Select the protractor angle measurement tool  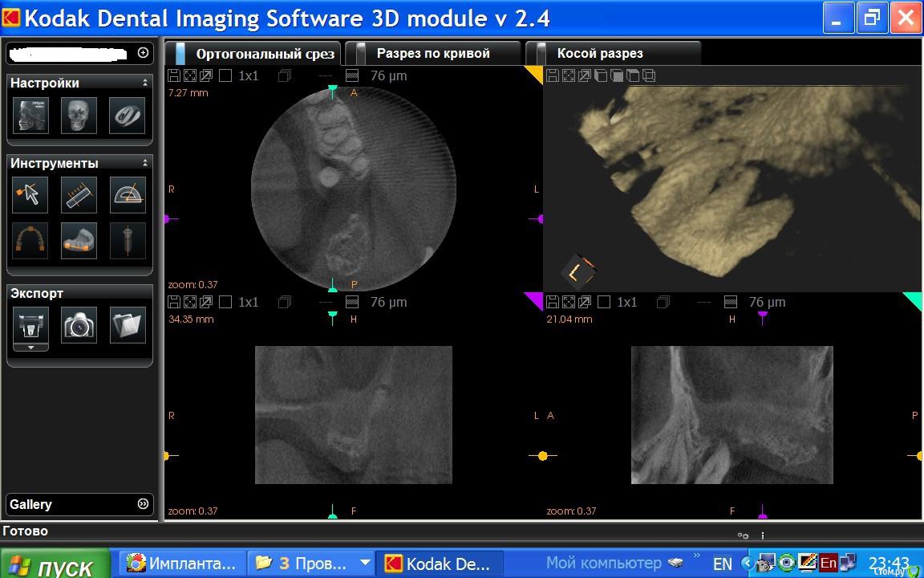[x=127, y=195]
